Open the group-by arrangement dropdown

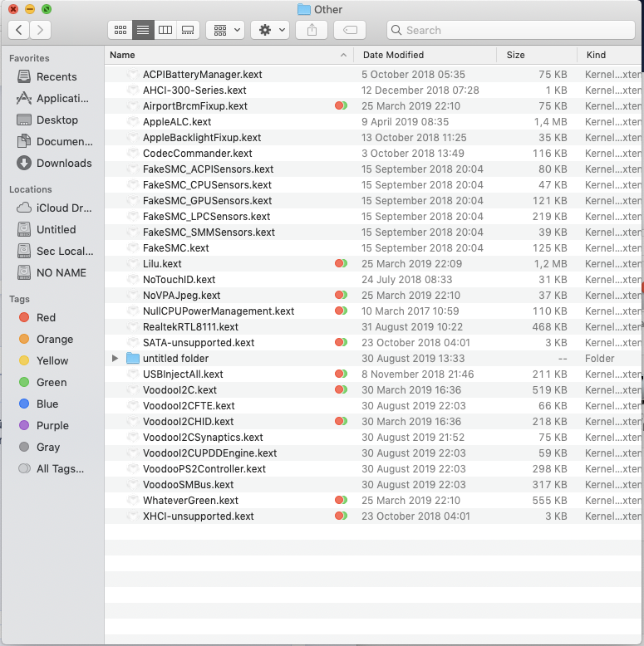pos(224,30)
